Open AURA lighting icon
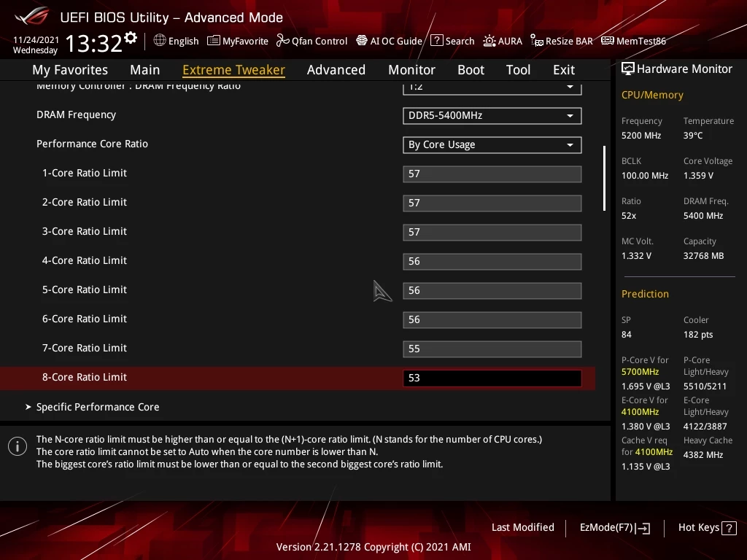 489,41
